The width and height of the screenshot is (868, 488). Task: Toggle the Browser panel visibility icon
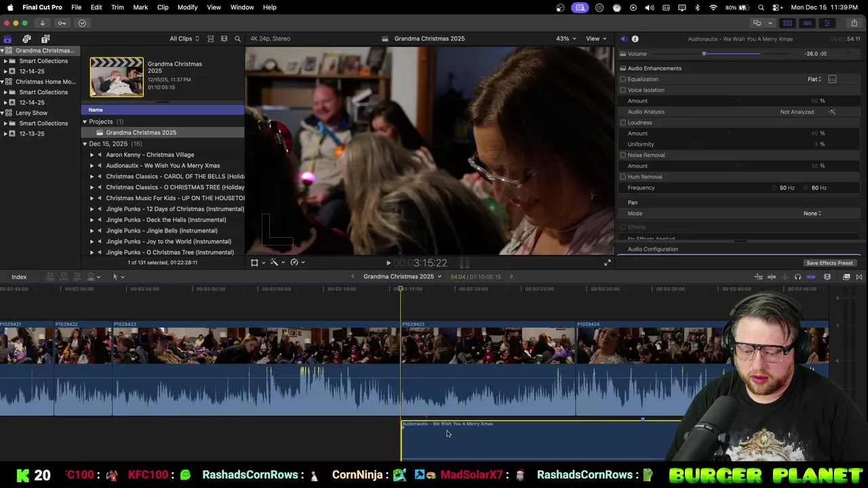(x=787, y=23)
